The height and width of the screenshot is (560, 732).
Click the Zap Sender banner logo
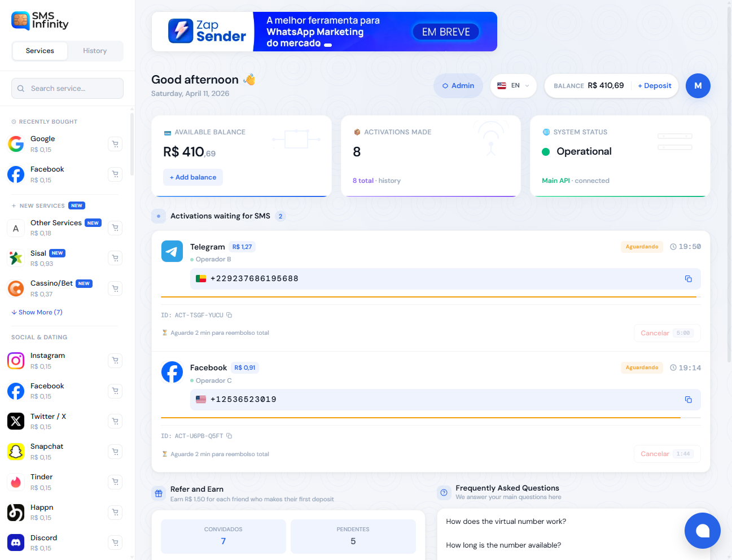click(x=207, y=31)
